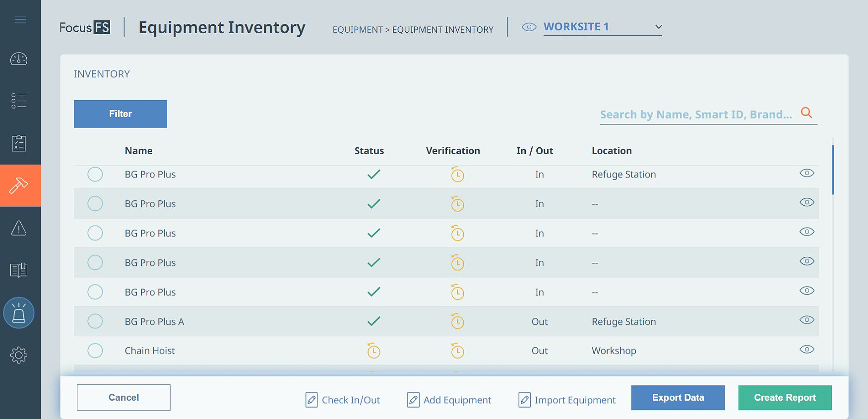Click the EQUIPMENT breadcrumb link

click(357, 30)
